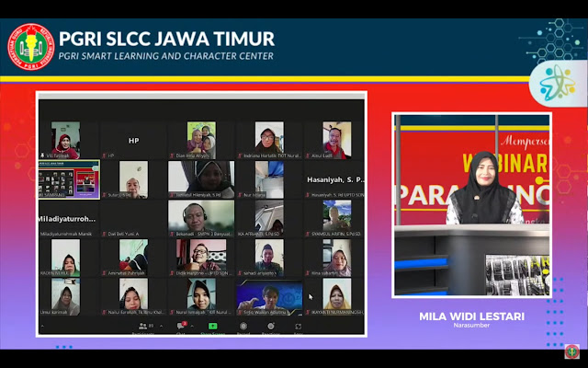Click the 'MILA WIDI LESTARI' name caption

[x=471, y=316]
